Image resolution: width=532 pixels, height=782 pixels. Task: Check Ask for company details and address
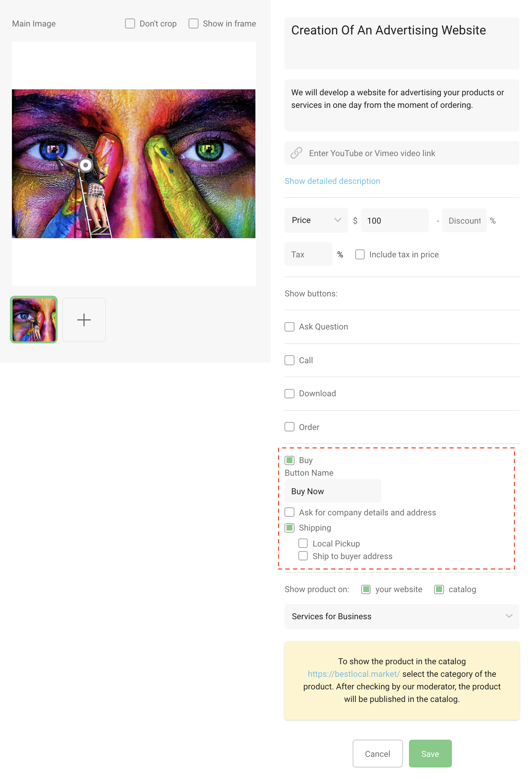[x=289, y=512]
